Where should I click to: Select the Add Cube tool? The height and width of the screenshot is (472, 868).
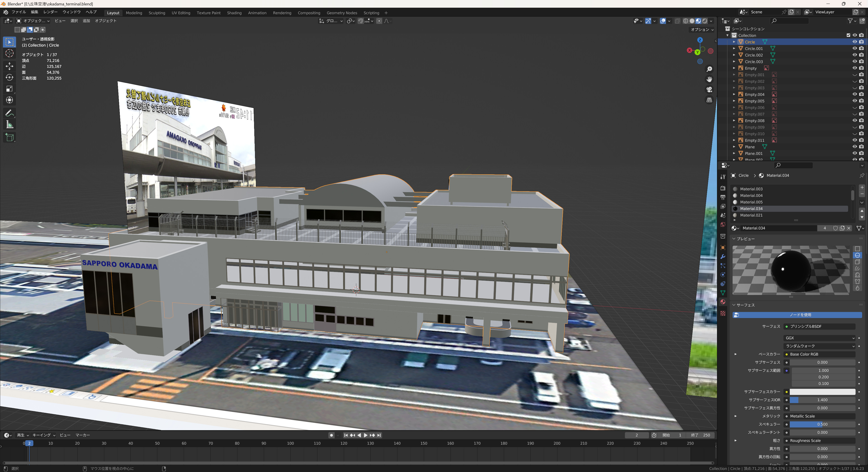[9, 137]
